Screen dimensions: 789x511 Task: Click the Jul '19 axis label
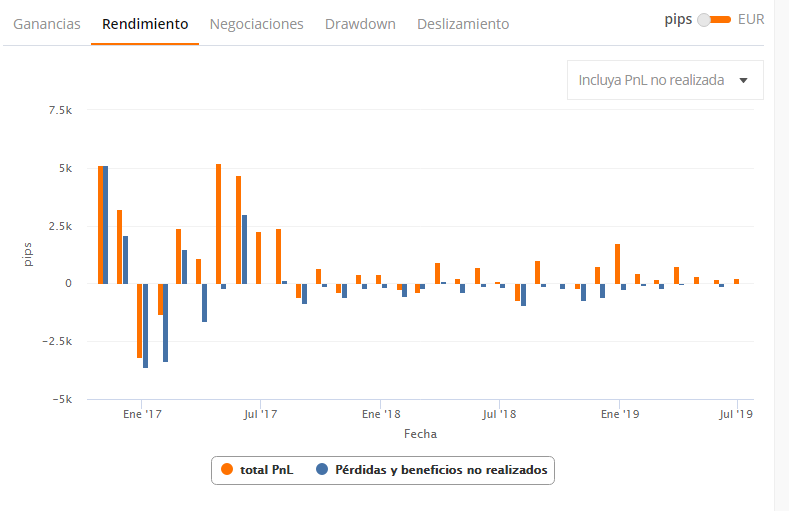pyautogui.click(x=736, y=414)
